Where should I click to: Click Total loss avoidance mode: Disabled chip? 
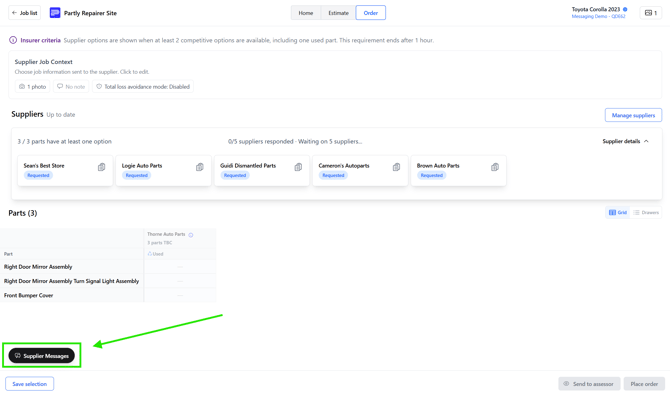[143, 86]
